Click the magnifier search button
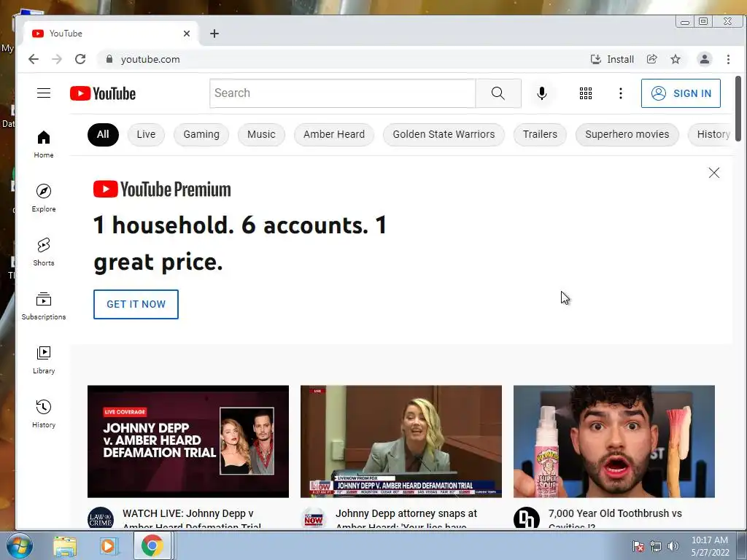 point(498,93)
